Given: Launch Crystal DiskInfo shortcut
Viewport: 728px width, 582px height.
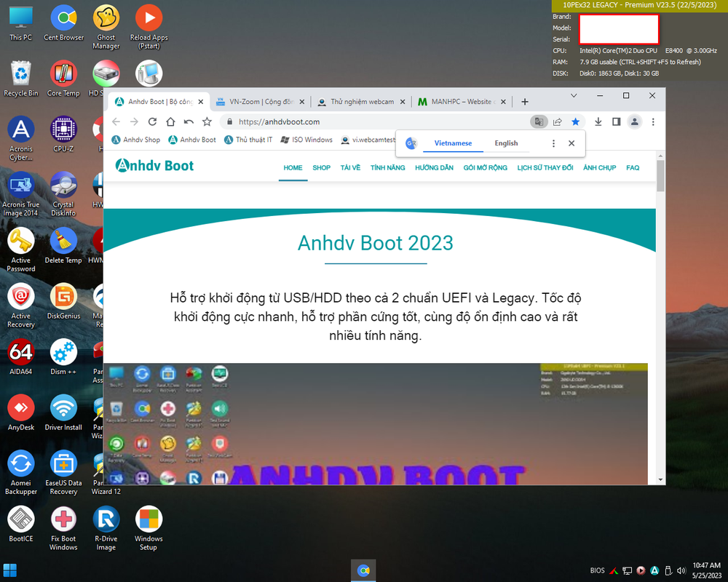Looking at the screenshot, I should click(63, 194).
